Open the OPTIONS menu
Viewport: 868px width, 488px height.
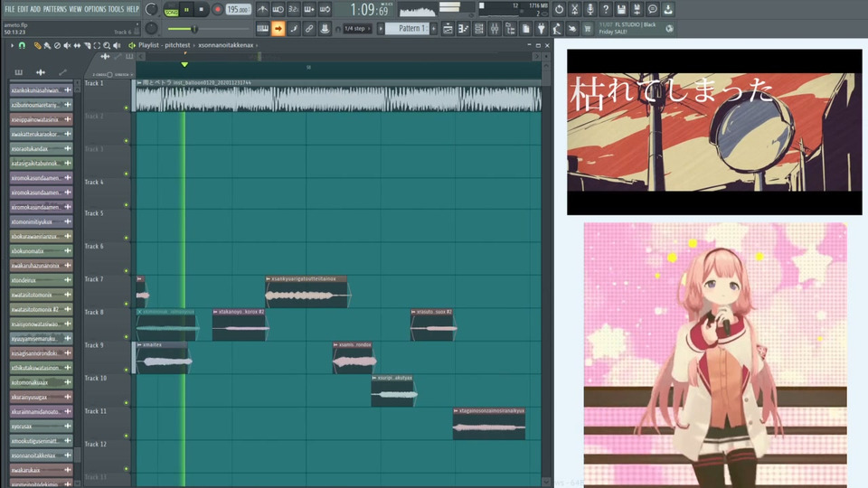point(95,9)
